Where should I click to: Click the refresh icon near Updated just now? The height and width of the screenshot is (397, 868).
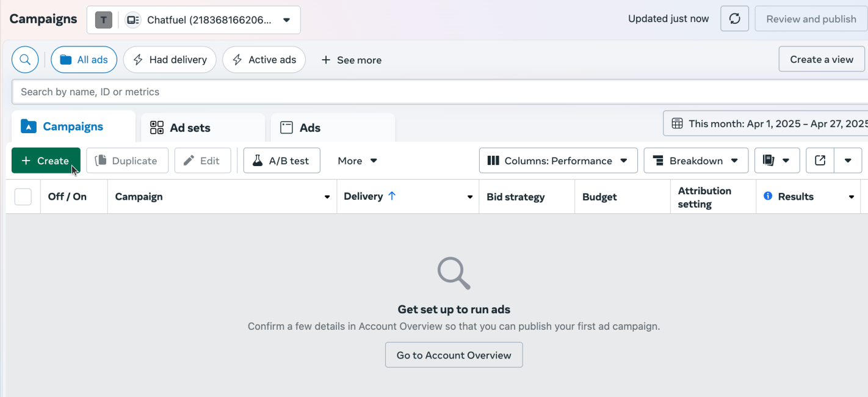coord(734,19)
